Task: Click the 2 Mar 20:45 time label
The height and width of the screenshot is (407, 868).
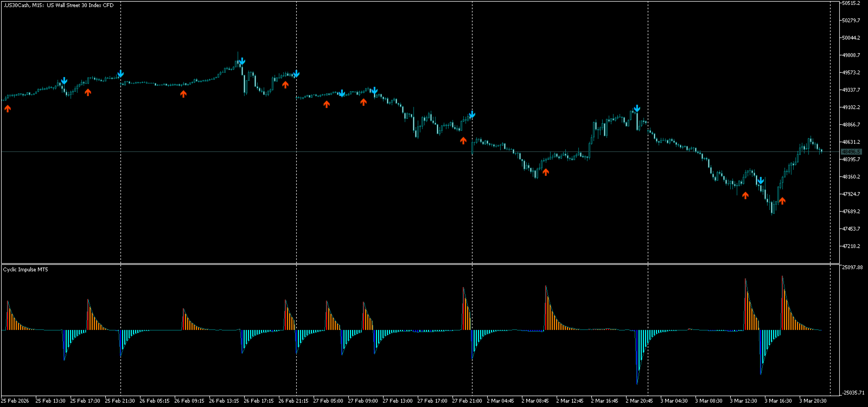Action: (x=639, y=401)
